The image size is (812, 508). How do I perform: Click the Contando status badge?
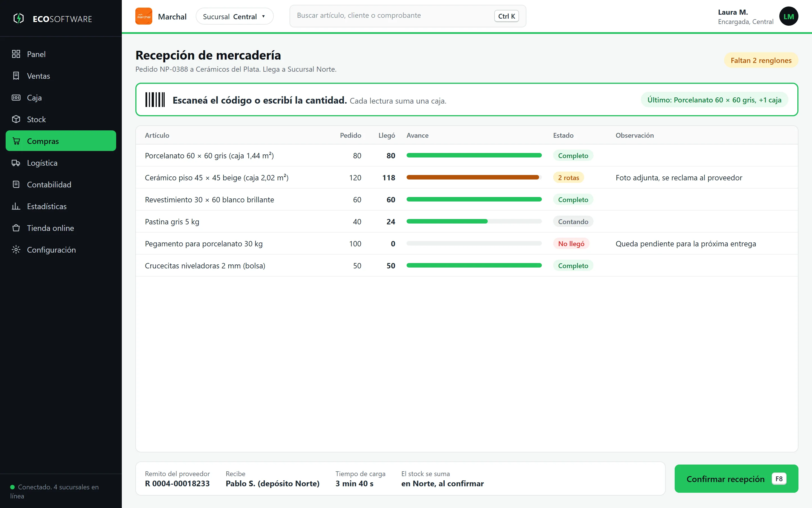click(x=573, y=222)
